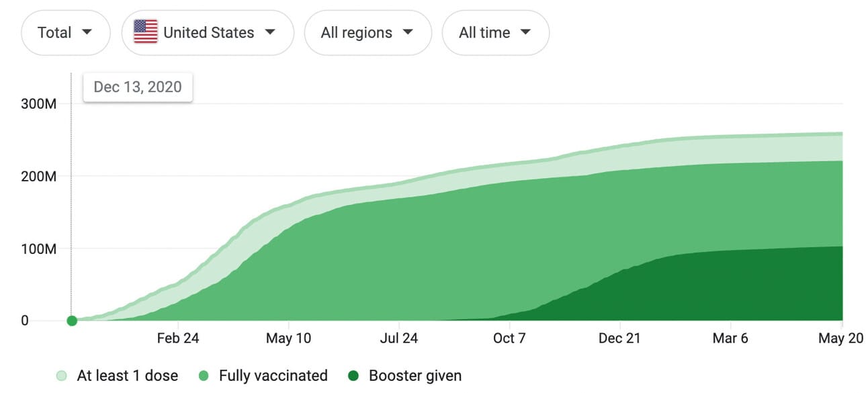
Task: Click the arrow beside All regions
Action: 408,32
